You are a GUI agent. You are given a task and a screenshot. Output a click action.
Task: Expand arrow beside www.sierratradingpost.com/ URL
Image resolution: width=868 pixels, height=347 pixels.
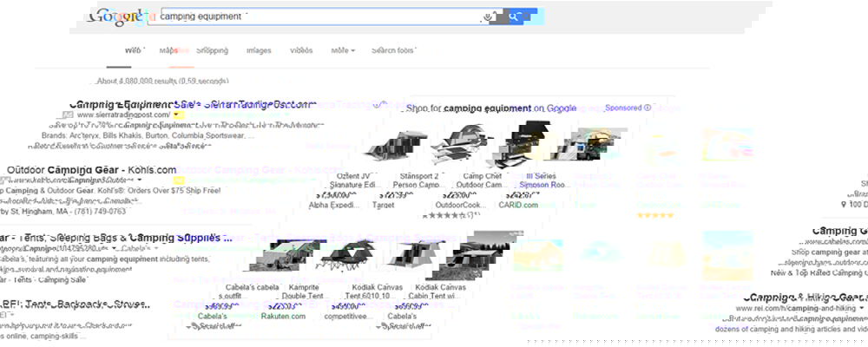pos(176,115)
